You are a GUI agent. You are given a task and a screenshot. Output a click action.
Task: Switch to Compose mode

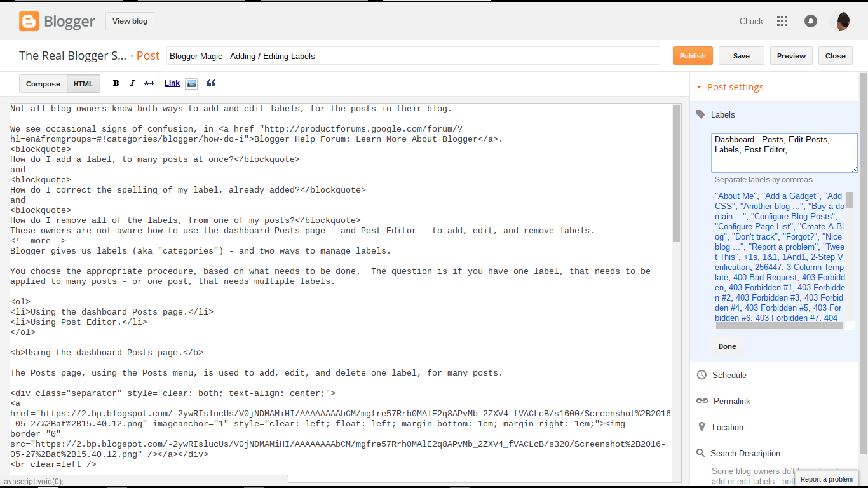pos(43,83)
